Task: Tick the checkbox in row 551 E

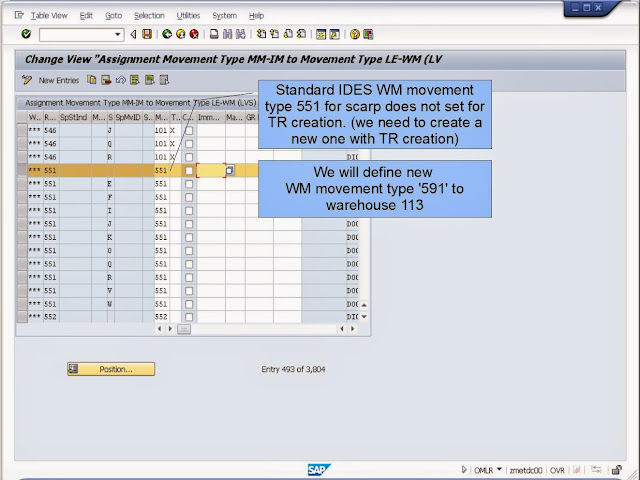Action: [x=189, y=184]
